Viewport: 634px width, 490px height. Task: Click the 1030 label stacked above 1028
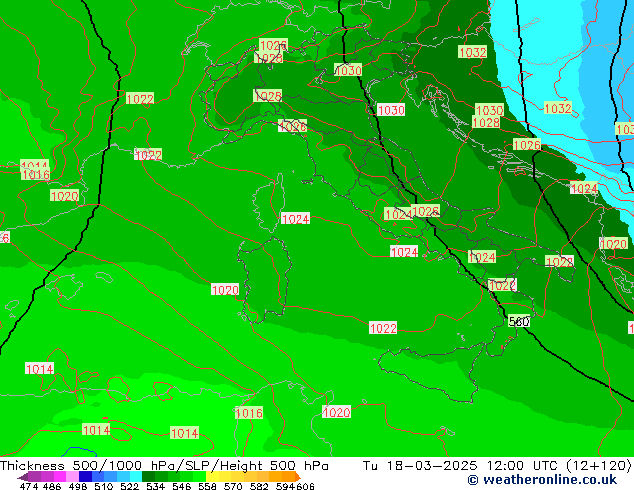[490, 110]
